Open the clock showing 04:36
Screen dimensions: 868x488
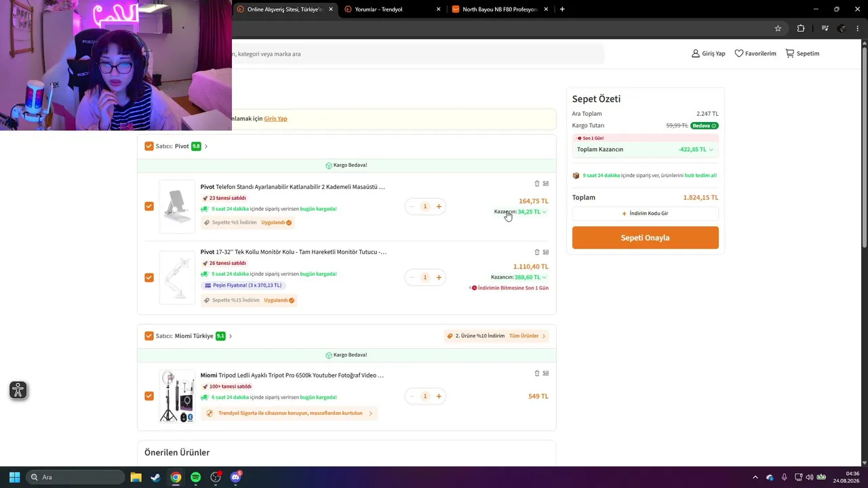pyautogui.click(x=846, y=477)
